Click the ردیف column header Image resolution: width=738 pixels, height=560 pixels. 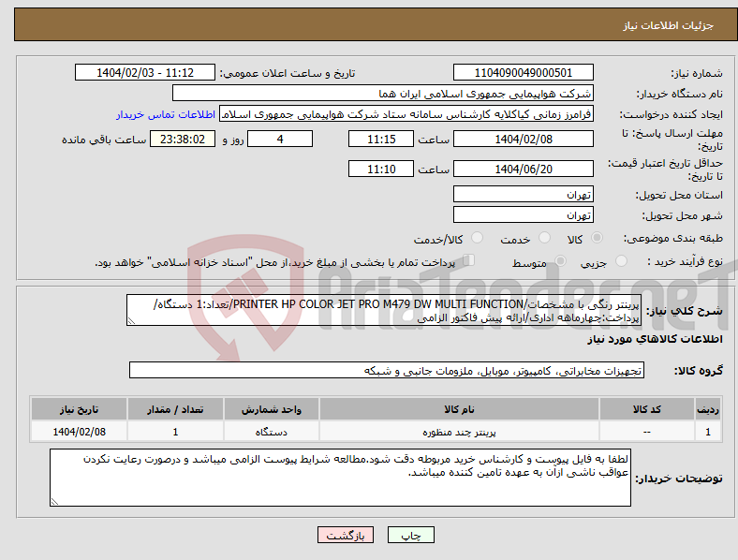(707, 409)
